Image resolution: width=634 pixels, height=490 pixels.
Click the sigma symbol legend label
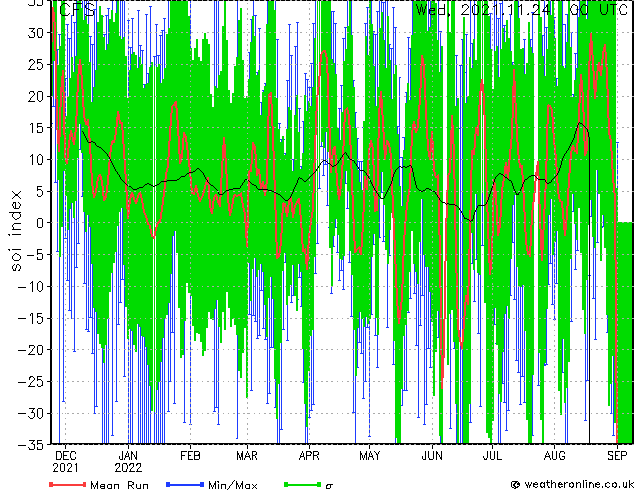click(329, 486)
